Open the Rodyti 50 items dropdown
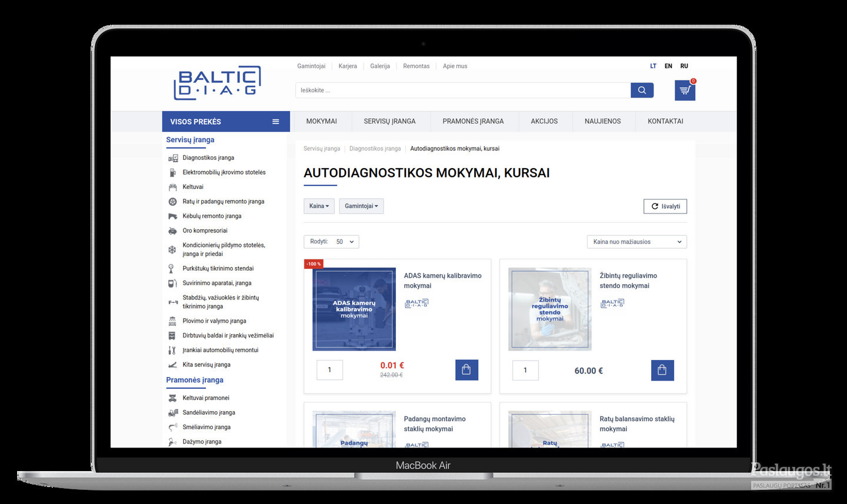847x504 pixels. (331, 242)
